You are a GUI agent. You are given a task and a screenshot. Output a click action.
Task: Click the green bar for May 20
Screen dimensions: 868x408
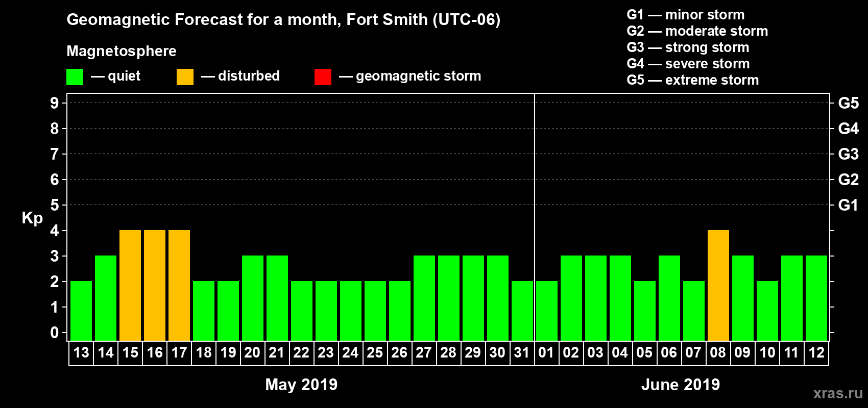point(253,298)
